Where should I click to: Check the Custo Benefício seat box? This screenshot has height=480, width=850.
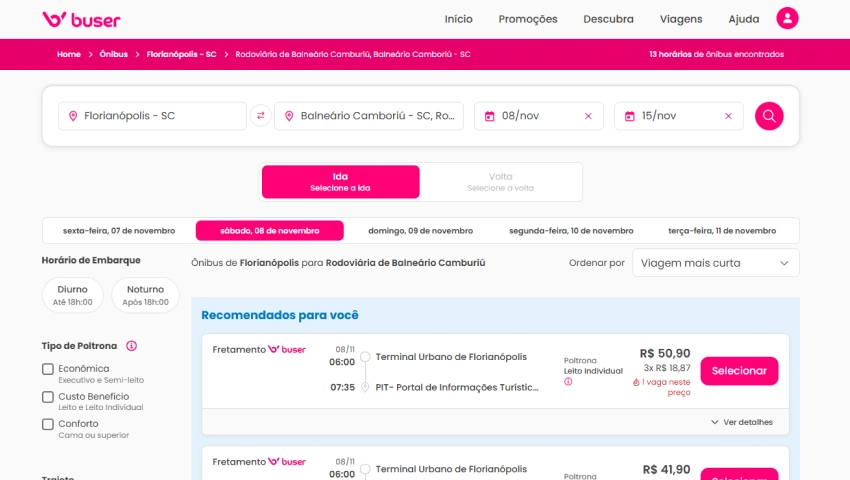tap(48, 397)
